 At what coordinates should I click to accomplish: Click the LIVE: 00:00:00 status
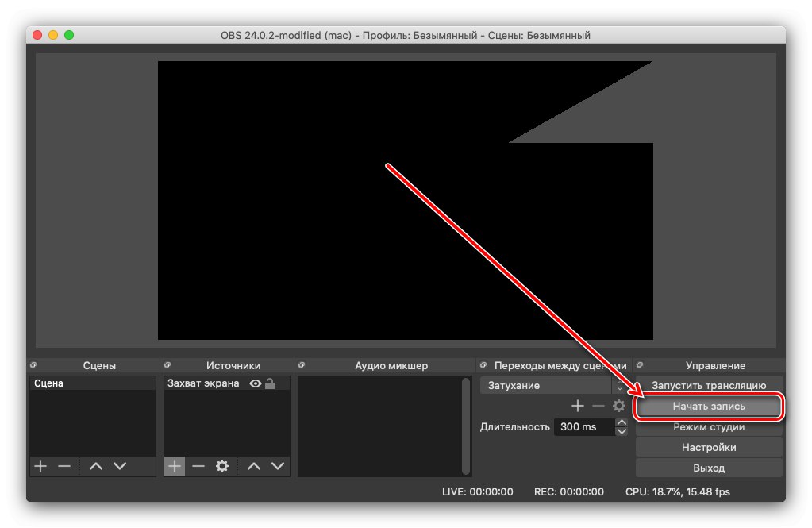tap(478, 491)
